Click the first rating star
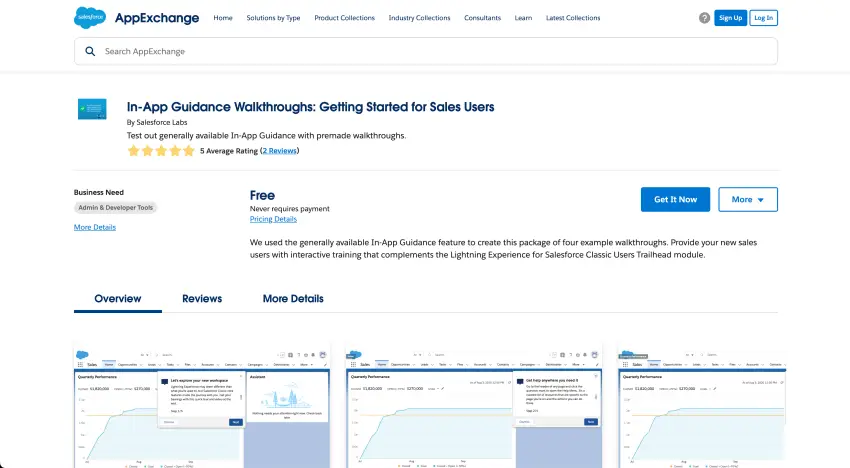Screen dimensions: 850x468 (x=134, y=151)
